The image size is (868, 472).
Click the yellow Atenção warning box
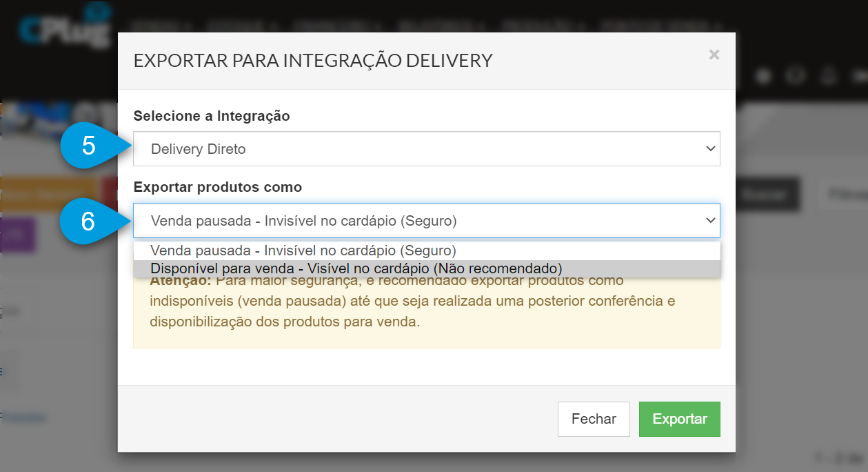[x=427, y=304]
